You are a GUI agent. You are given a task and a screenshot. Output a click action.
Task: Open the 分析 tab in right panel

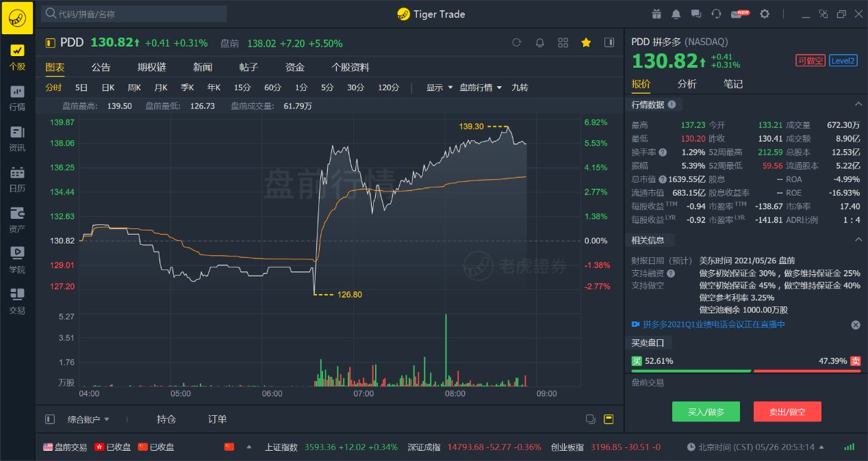[687, 84]
